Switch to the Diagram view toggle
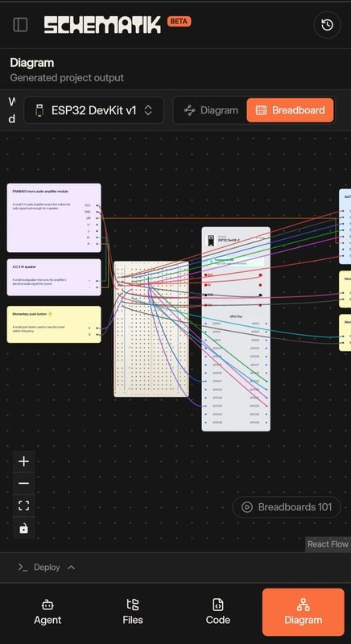Viewport: 351px width, 644px height. point(211,110)
